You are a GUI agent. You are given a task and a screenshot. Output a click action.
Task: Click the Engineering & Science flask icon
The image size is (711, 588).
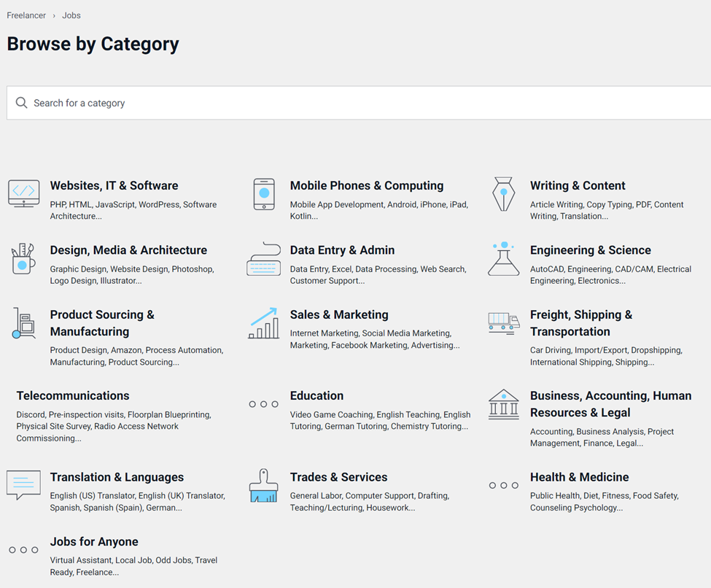tap(504, 258)
